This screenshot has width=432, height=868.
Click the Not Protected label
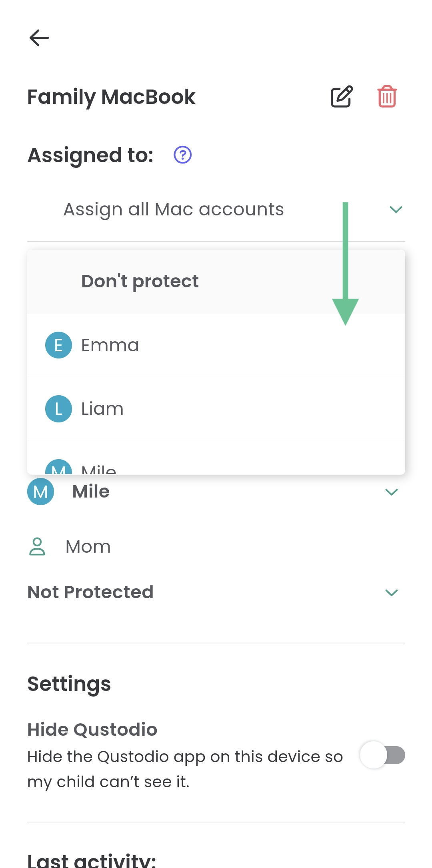[90, 592]
